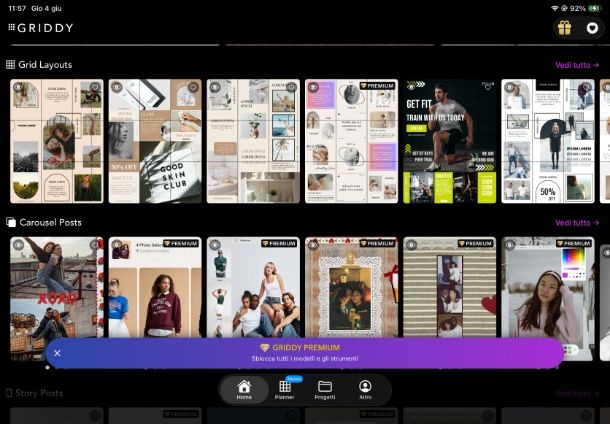Preview the lace frame carousel post
The image size is (610, 424).
[314, 245]
